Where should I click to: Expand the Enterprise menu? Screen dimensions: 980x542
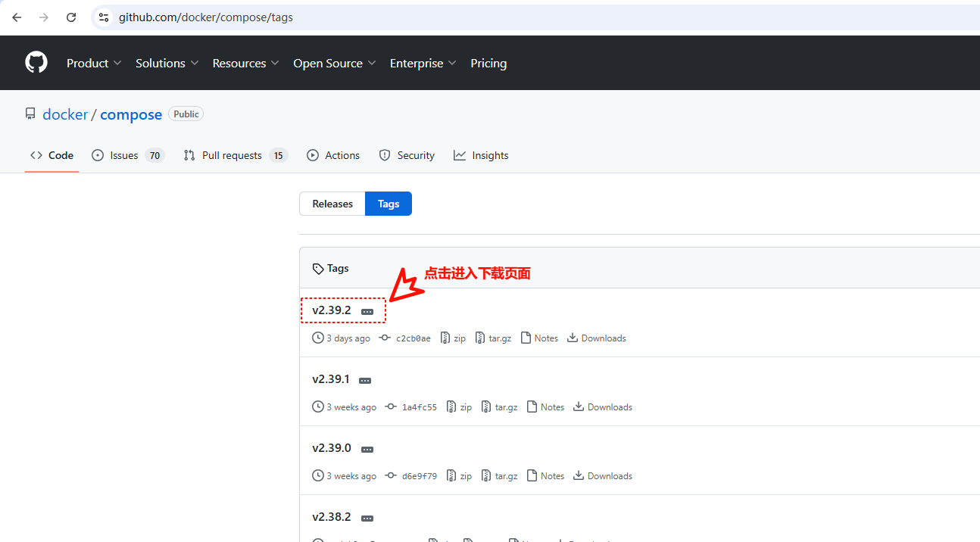point(423,64)
